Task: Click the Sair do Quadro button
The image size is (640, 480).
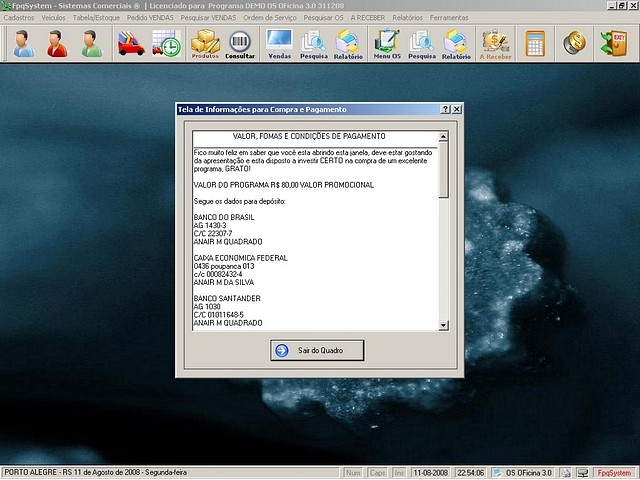Action: click(x=317, y=350)
